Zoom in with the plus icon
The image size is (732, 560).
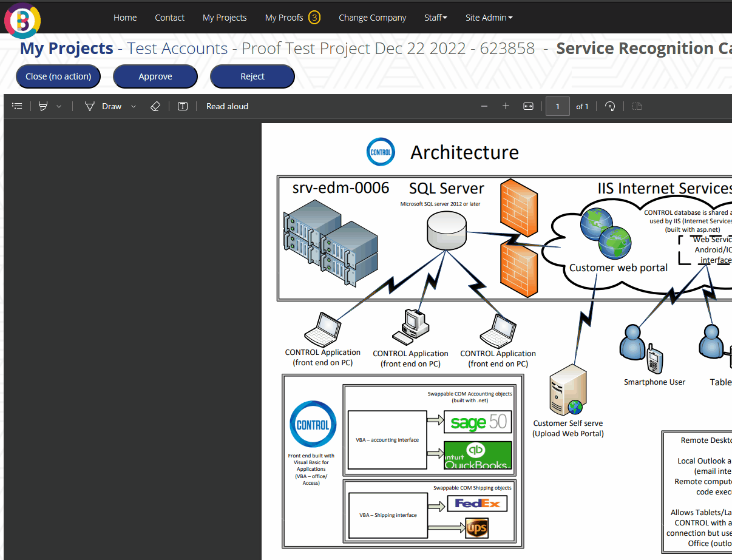(x=506, y=106)
